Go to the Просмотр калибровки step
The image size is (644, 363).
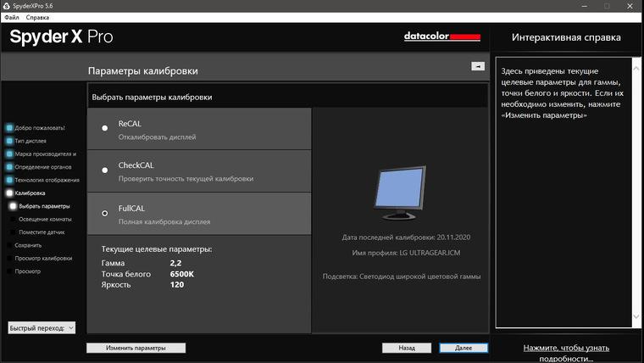pos(43,258)
